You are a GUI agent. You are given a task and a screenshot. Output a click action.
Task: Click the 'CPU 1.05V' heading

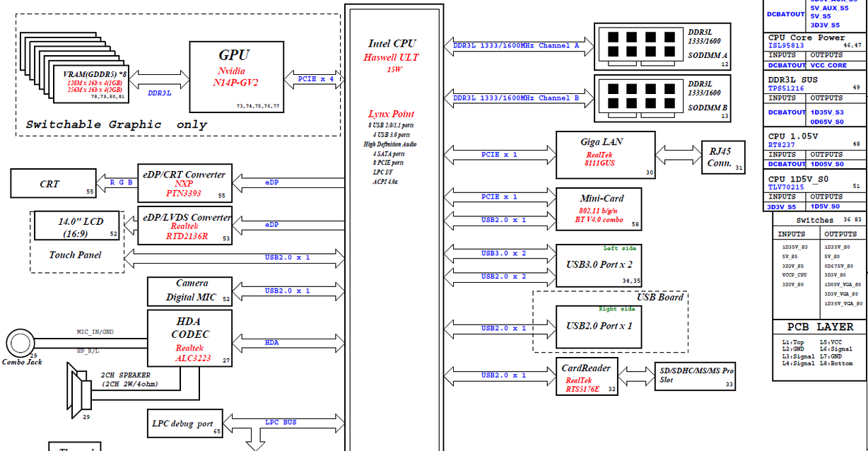point(793,136)
